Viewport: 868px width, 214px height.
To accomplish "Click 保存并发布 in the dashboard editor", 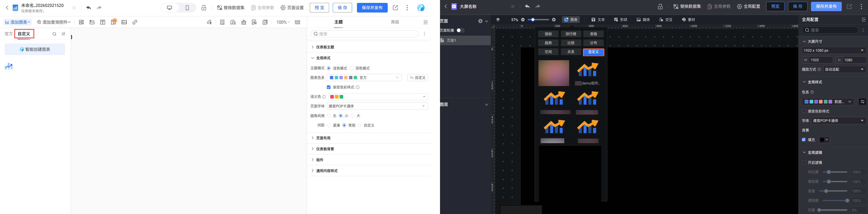I will coord(372,8).
